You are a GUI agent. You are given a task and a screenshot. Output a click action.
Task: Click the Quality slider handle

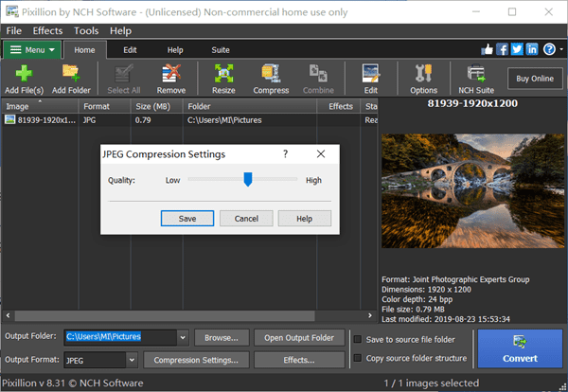pos(248,179)
